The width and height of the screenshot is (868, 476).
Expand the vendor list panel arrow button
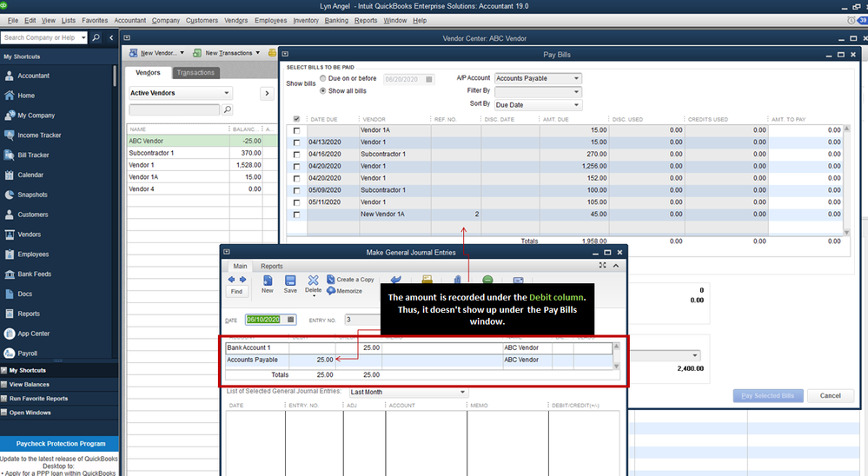click(267, 93)
